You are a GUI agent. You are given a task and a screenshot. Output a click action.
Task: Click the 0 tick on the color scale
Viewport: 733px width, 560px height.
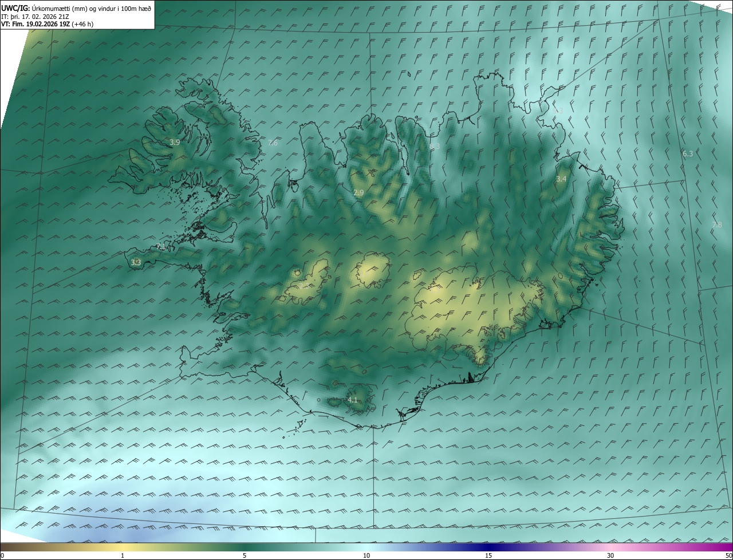2,555
